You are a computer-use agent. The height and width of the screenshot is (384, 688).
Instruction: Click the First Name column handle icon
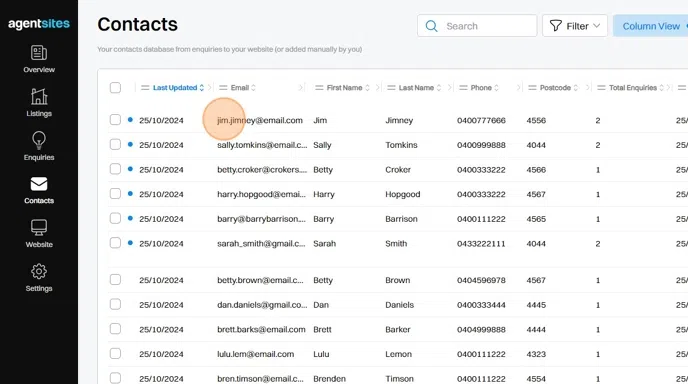319,88
